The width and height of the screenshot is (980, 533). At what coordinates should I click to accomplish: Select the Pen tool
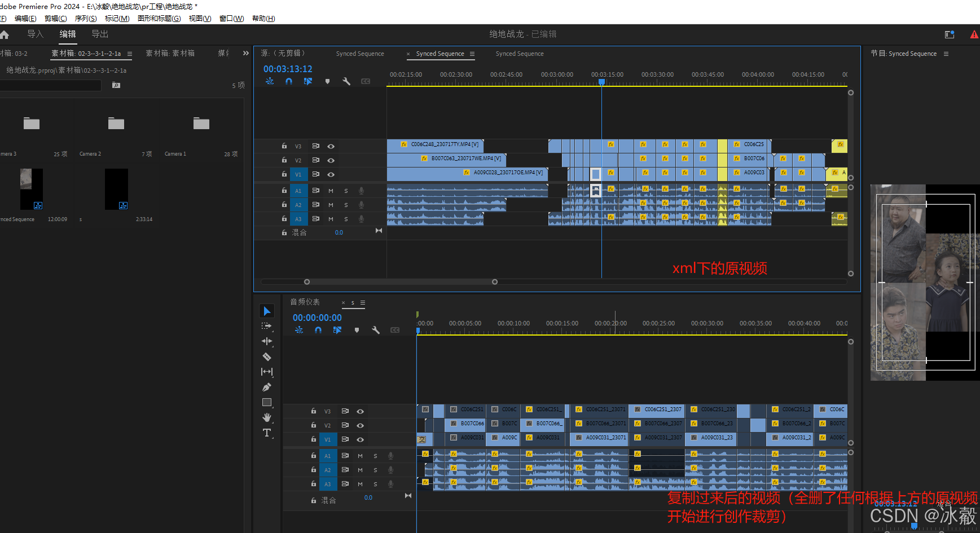coord(267,387)
